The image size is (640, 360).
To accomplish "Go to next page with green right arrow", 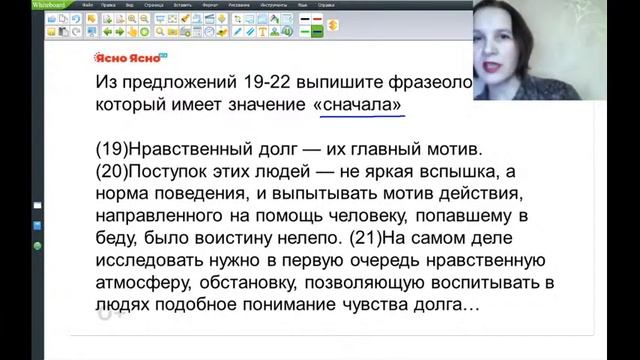I will [120, 31].
